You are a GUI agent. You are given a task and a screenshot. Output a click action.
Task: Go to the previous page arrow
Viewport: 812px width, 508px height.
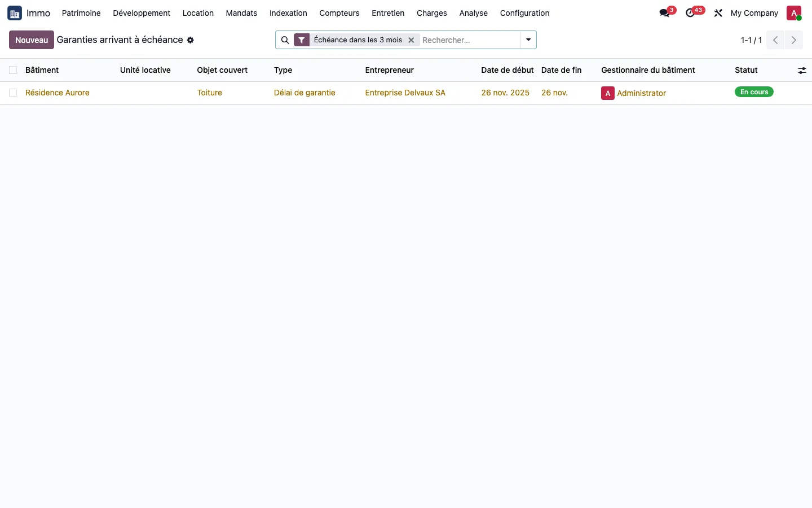(x=775, y=40)
